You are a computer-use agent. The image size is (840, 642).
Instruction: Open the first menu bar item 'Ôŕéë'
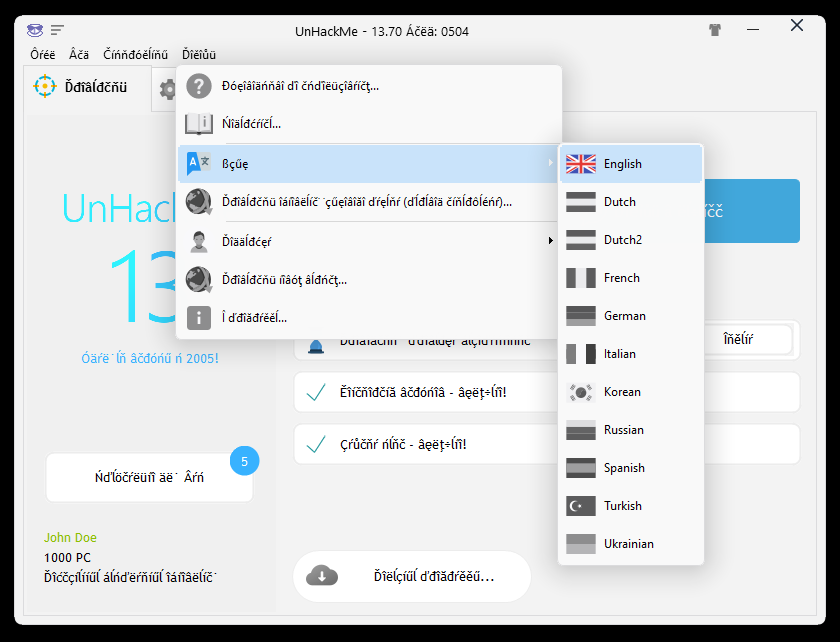(x=43, y=55)
